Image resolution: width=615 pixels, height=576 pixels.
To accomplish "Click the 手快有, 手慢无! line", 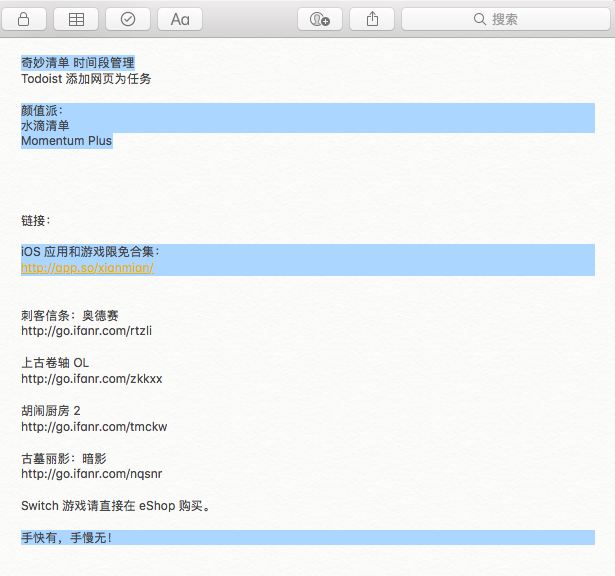I will pos(67,538).
